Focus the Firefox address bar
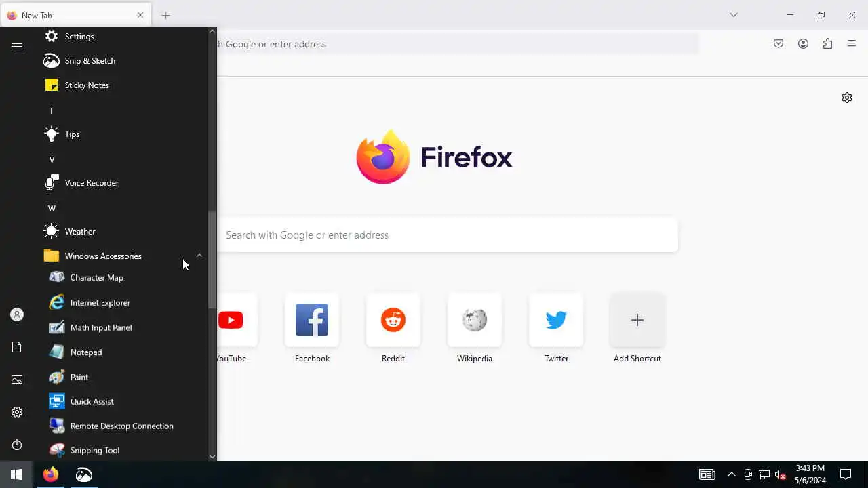The width and height of the screenshot is (868, 488). pos(458,44)
